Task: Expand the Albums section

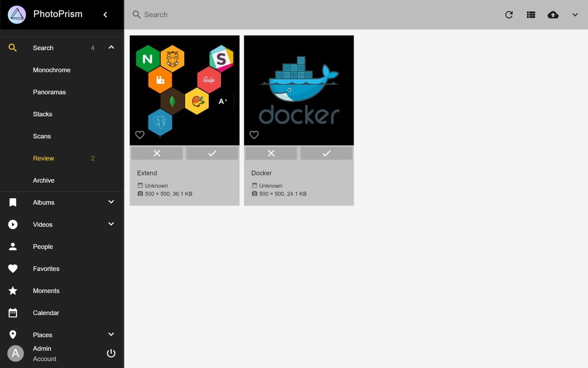Action: pyautogui.click(x=111, y=201)
